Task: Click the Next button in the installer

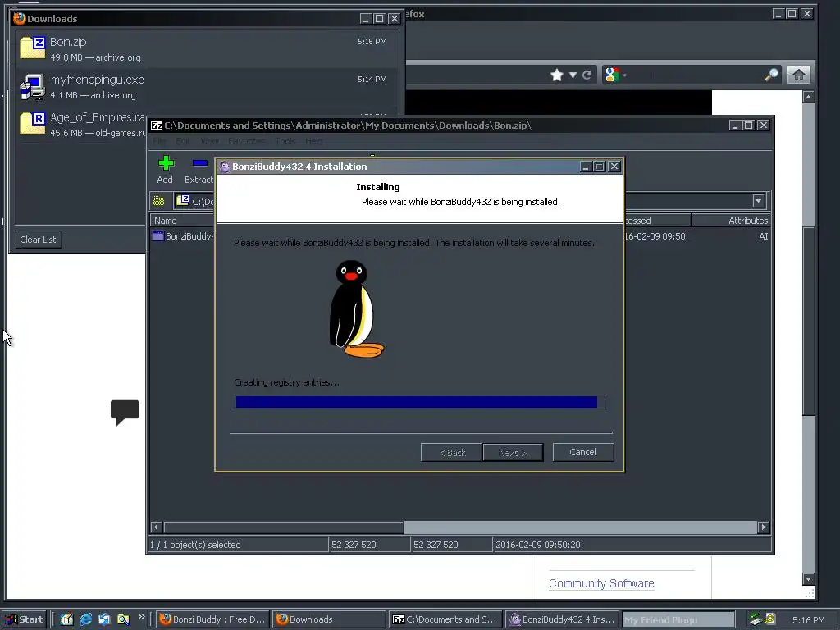Action: click(x=513, y=453)
